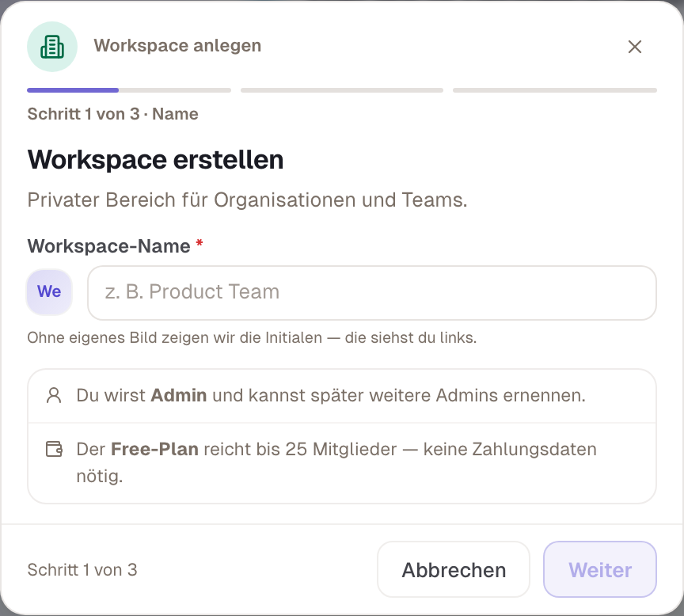
Task: Click the 'Du wirst Admin' info row
Action: tap(342, 396)
